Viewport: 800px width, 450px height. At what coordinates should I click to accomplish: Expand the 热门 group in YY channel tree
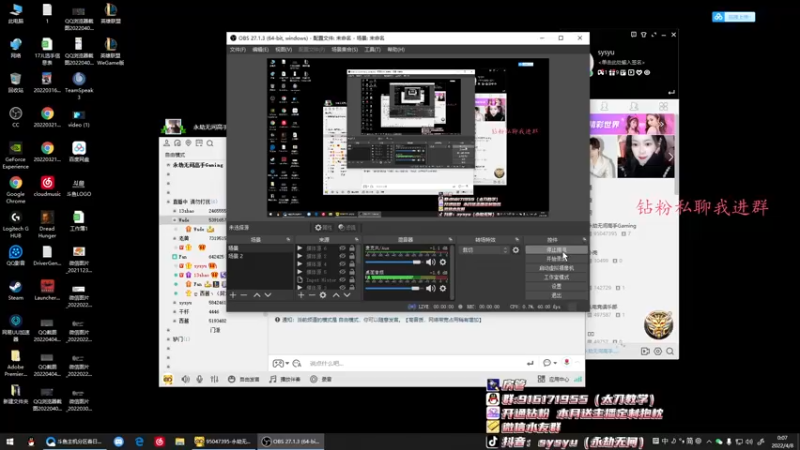[168, 339]
